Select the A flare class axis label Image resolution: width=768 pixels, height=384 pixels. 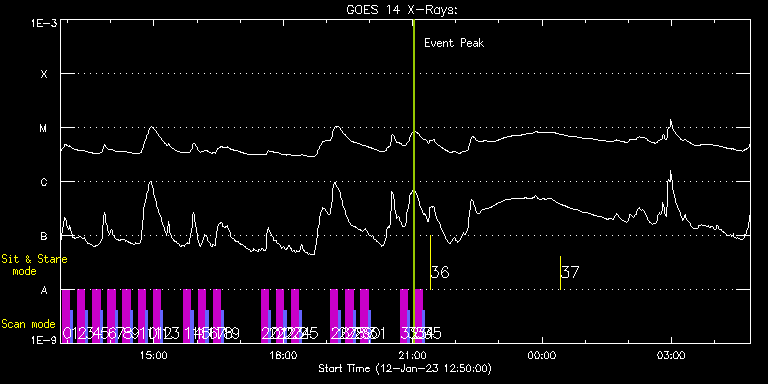[x=44, y=290]
